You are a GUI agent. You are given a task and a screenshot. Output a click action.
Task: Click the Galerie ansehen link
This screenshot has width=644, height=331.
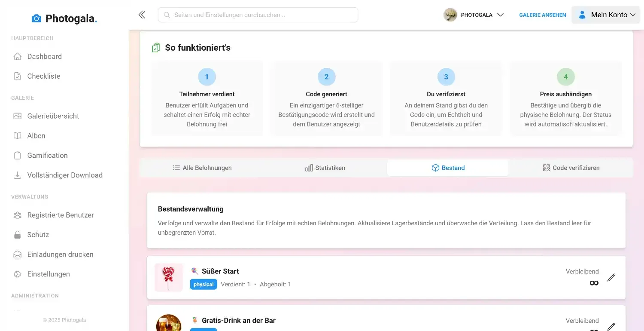click(x=543, y=15)
